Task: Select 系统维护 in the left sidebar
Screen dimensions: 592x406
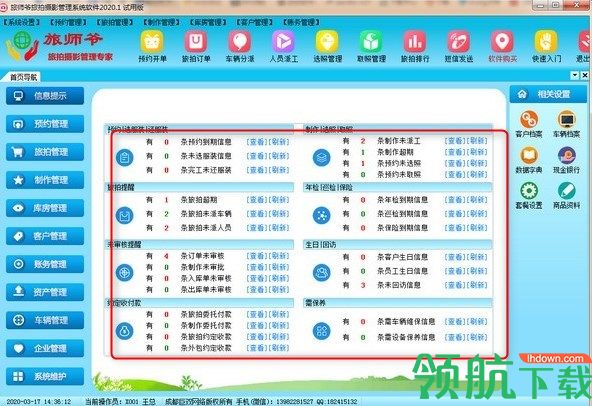Action: 45,377
